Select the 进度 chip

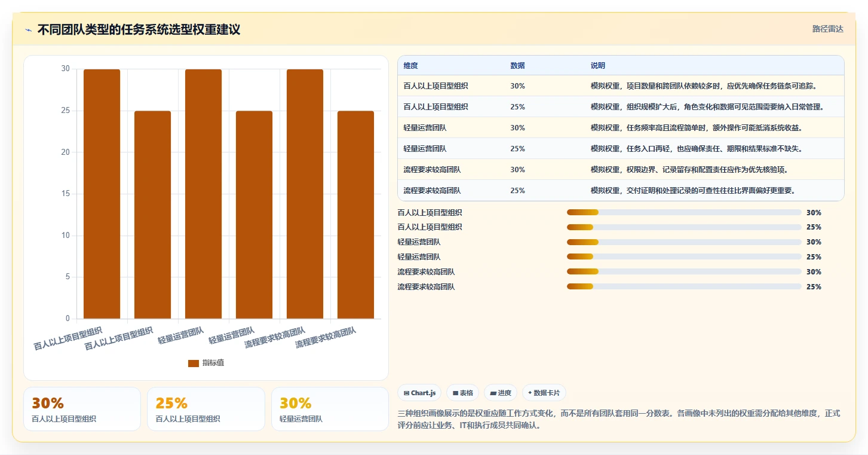pyautogui.click(x=501, y=393)
